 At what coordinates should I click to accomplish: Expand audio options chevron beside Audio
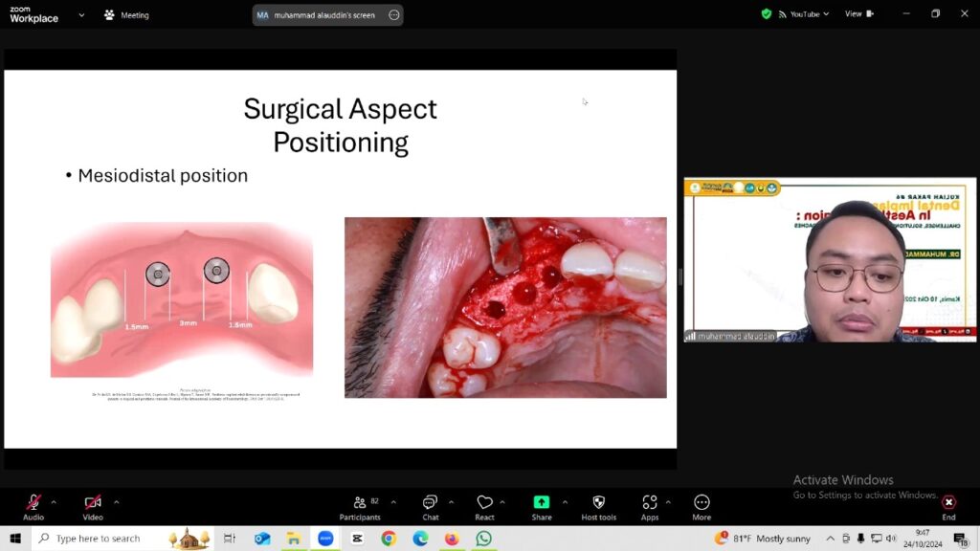click(54, 501)
